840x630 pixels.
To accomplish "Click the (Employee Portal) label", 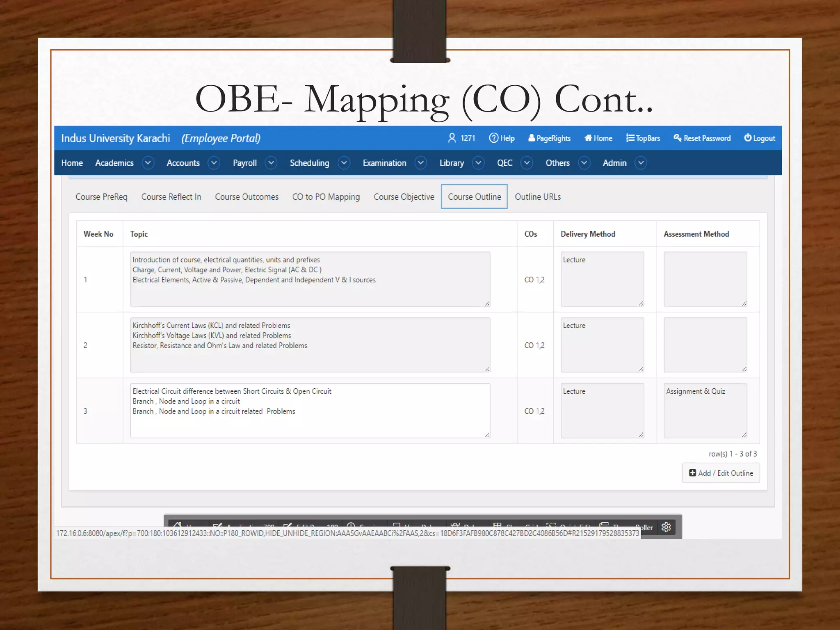I will pyautogui.click(x=221, y=139).
